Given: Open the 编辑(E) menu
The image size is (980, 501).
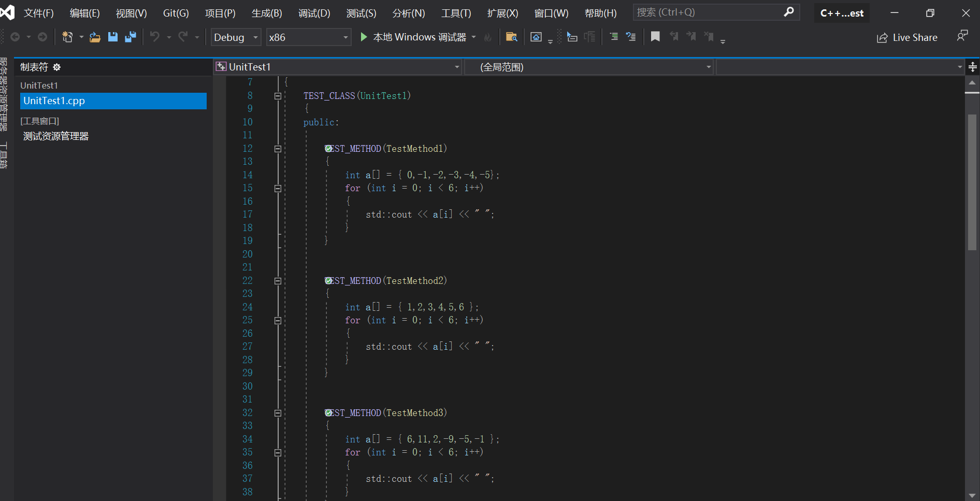Looking at the screenshot, I should [85, 13].
